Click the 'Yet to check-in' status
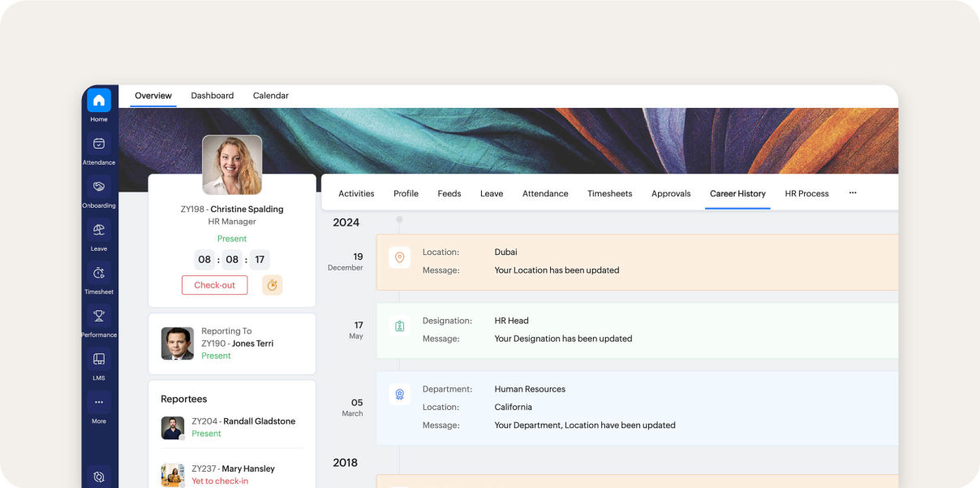 (220, 482)
